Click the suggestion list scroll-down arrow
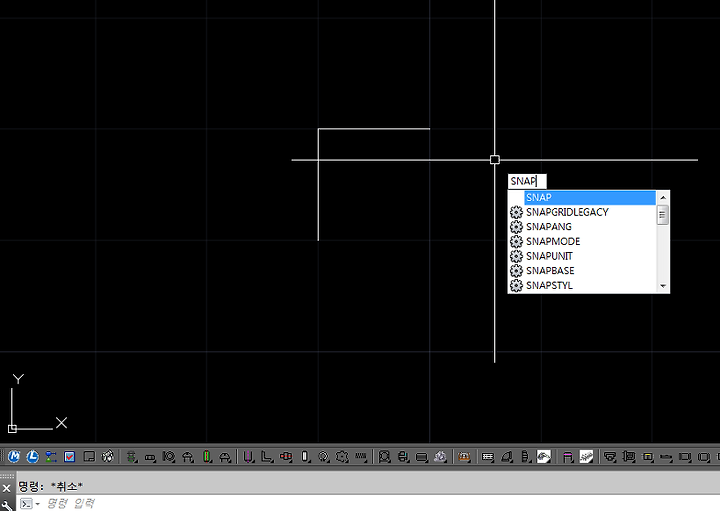Screen dimensions: 720x511 (663, 286)
